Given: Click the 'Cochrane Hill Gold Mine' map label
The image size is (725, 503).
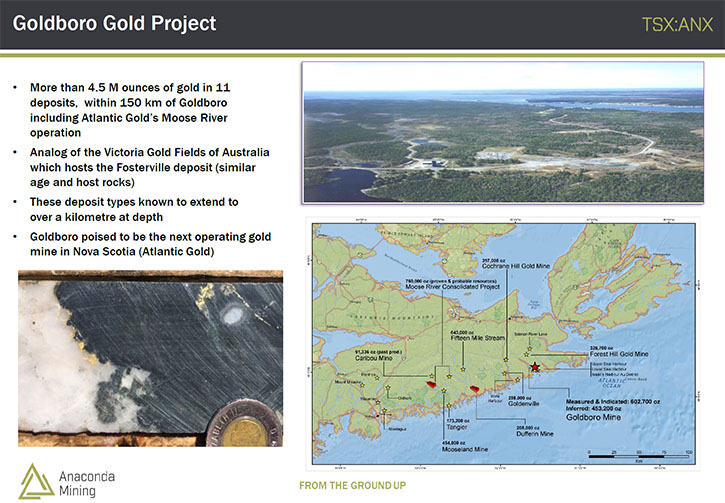Looking at the screenshot, I should tap(516, 266).
